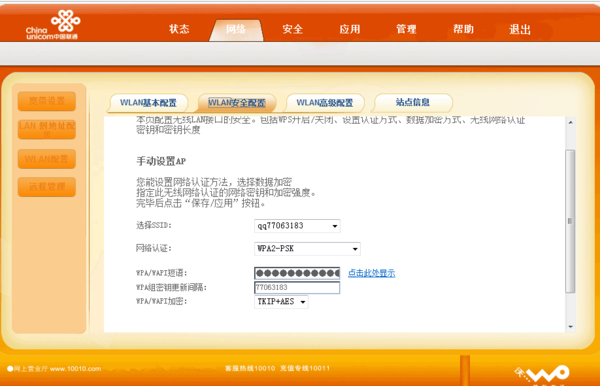Image resolution: width=600 pixels, height=386 pixels.
Task: Click the scrollbar down arrow
Action: [x=571, y=327]
